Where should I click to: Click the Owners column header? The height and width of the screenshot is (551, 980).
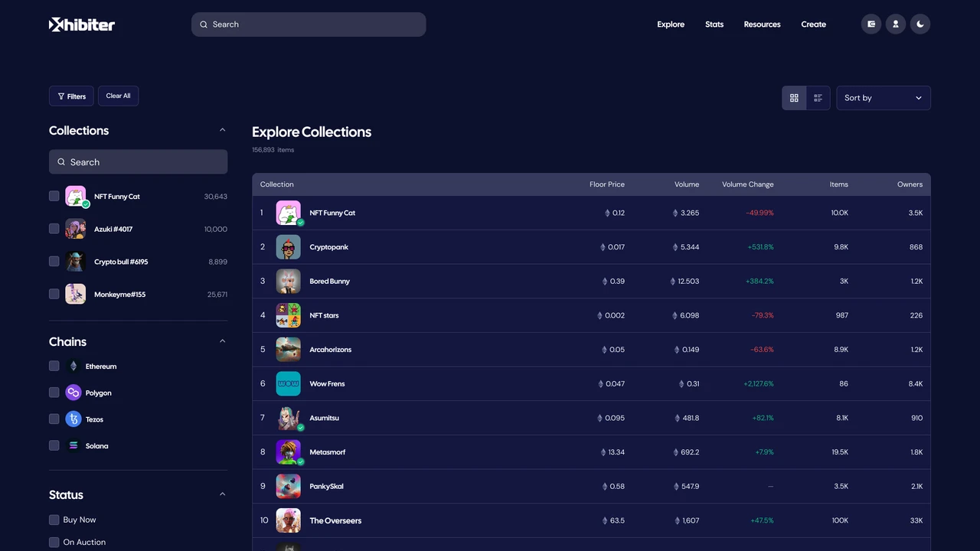tap(910, 184)
